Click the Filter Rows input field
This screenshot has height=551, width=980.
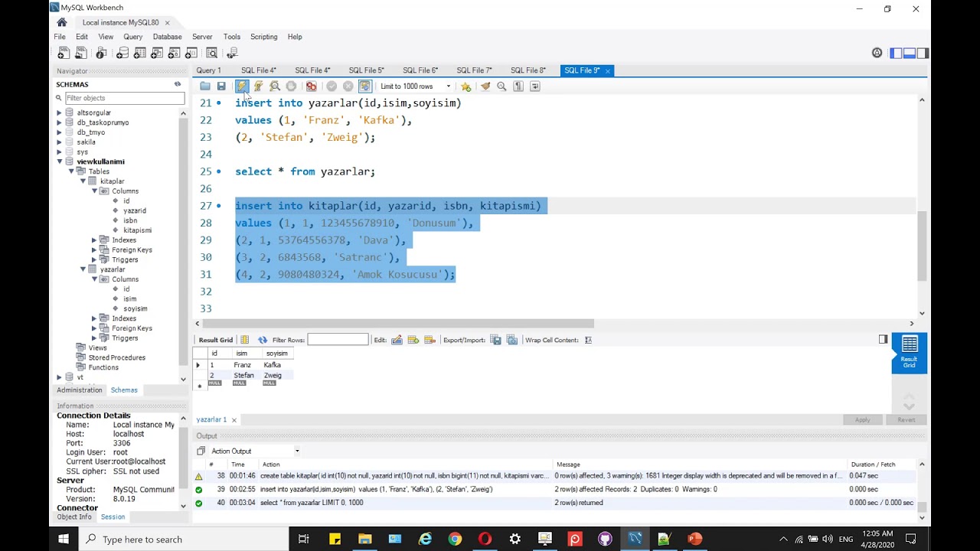(338, 340)
